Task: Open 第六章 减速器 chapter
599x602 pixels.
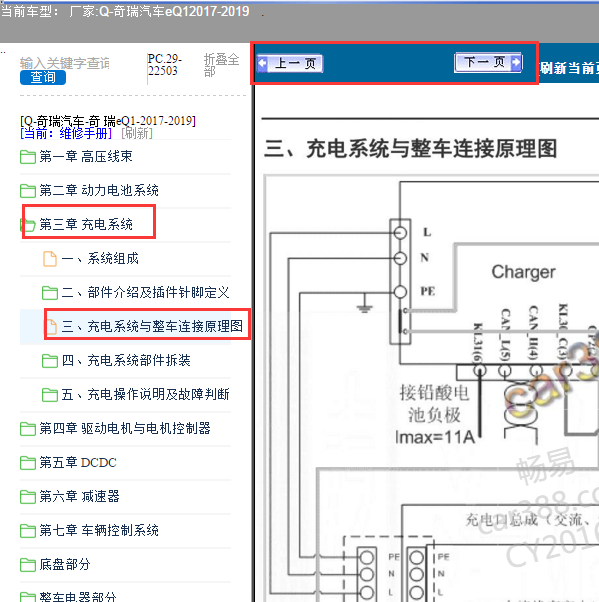Action: coord(79,496)
